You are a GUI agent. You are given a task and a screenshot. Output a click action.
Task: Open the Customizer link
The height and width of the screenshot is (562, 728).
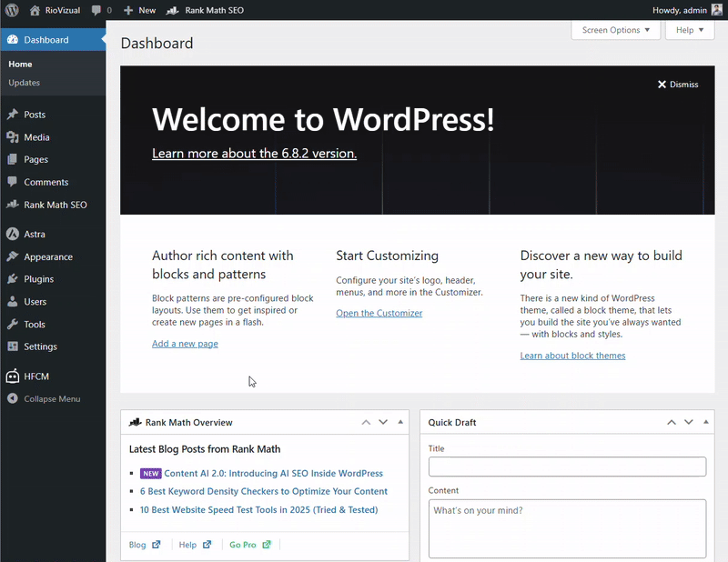click(x=379, y=313)
